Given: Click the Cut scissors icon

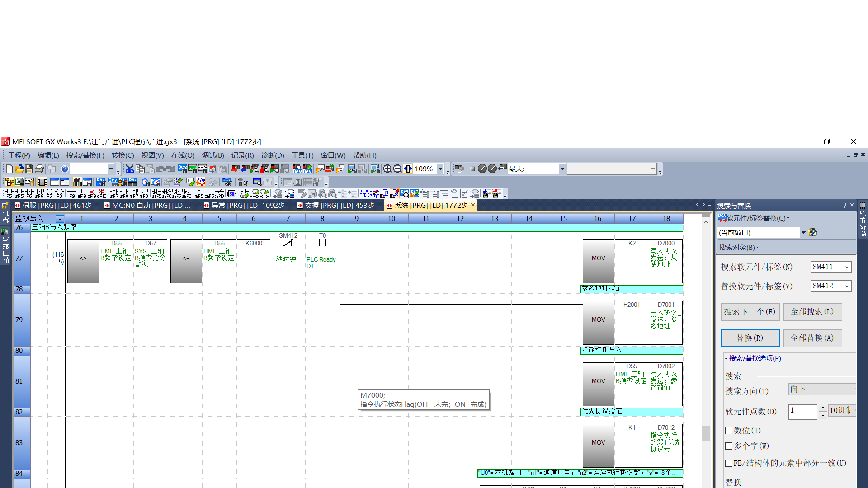Looking at the screenshot, I should coord(130,169).
